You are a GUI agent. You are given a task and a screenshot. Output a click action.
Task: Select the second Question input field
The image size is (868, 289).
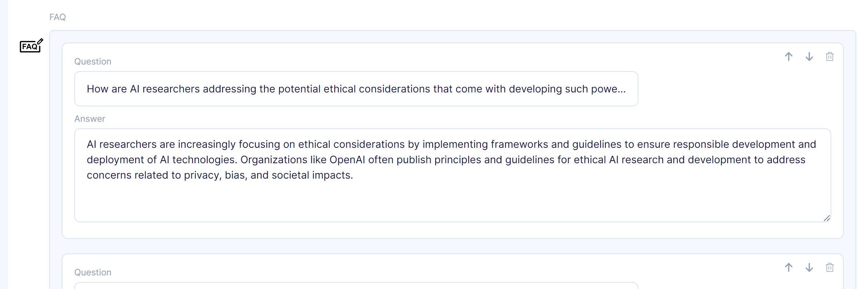point(356,286)
